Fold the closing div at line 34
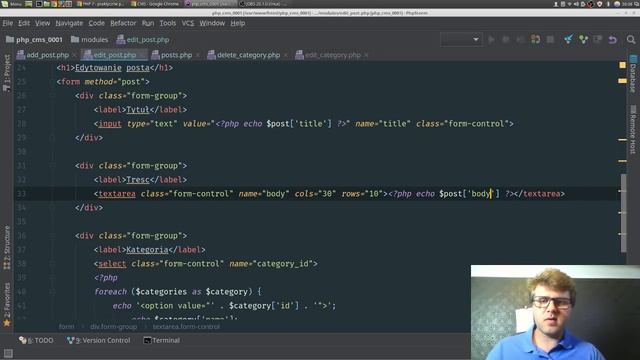The width and height of the screenshot is (640, 360). click(x=52, y=208)
